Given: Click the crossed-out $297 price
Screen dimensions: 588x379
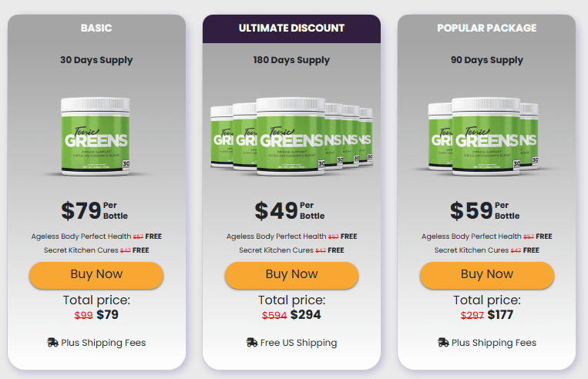Looking at the screenshot, I should click(x=472, y=315).
